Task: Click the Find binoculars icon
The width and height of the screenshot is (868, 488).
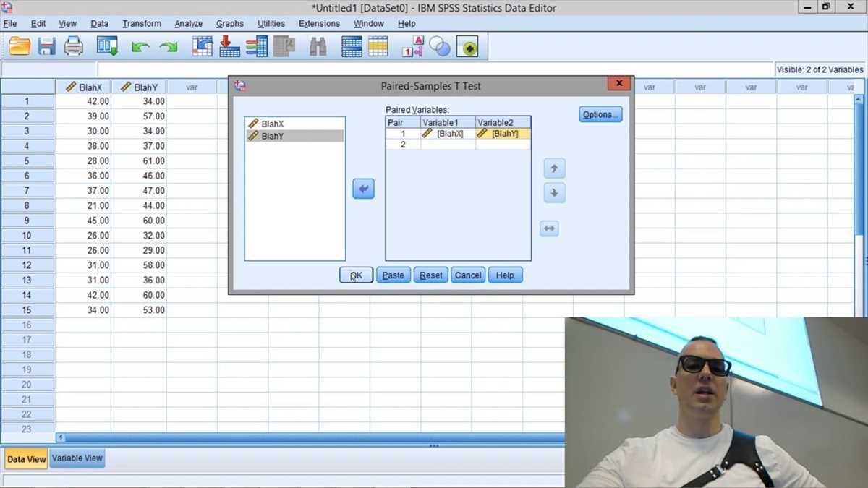Action: click(x=318, y=47)
